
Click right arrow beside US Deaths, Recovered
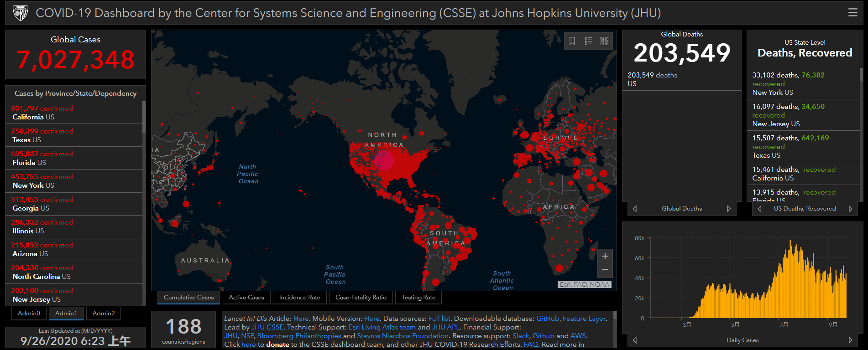(x=850, y=209)
